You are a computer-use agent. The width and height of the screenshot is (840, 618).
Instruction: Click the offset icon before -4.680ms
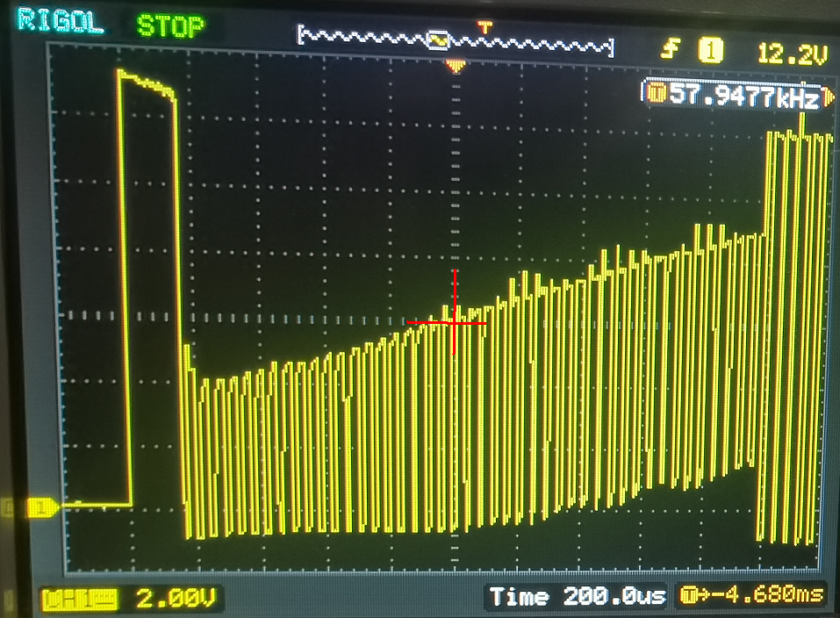tap(689, 595)
